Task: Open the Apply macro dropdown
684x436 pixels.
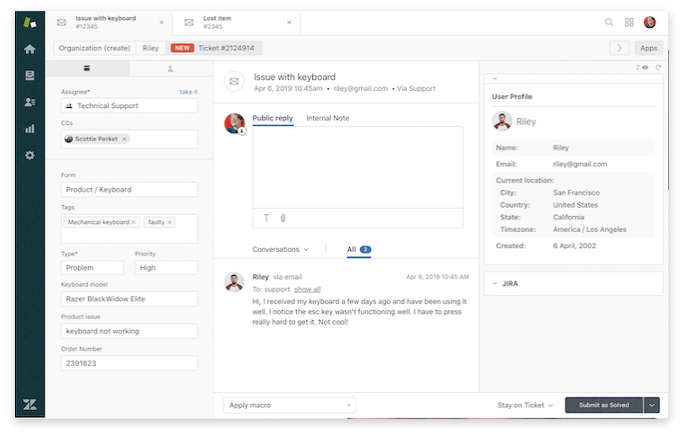Action: (290, 405)
